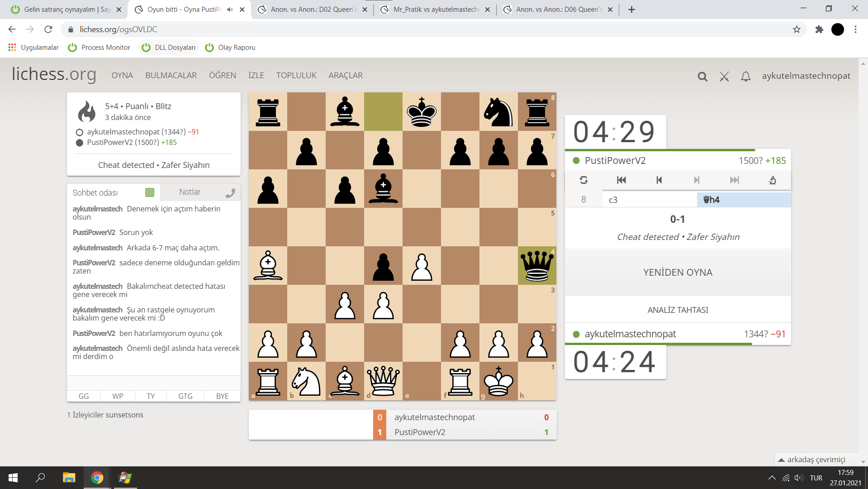Open DLL Dosyaları bookmark
The height and width of the screenshot is (489, 868).
coord(169,48)
